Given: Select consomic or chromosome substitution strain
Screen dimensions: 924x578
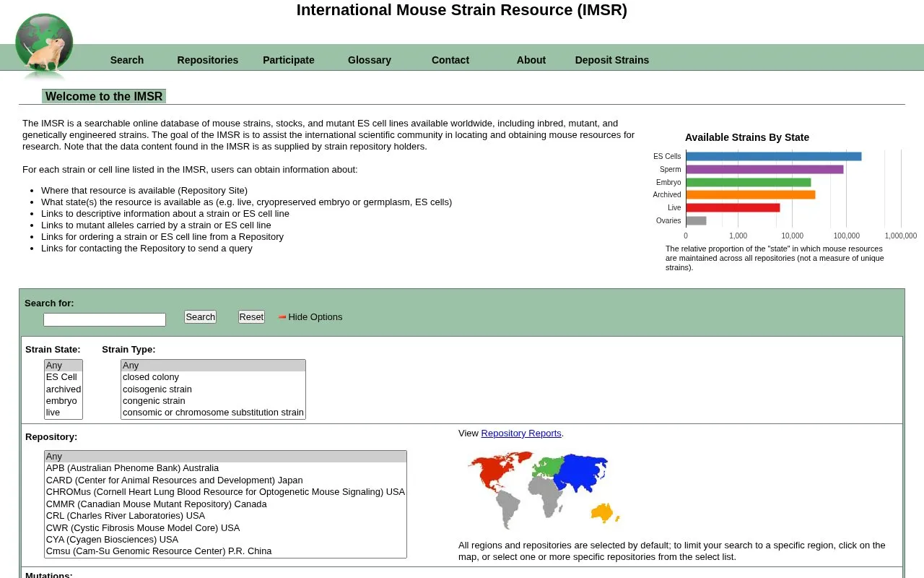Looking at the screenshot, I should [213, 413].
